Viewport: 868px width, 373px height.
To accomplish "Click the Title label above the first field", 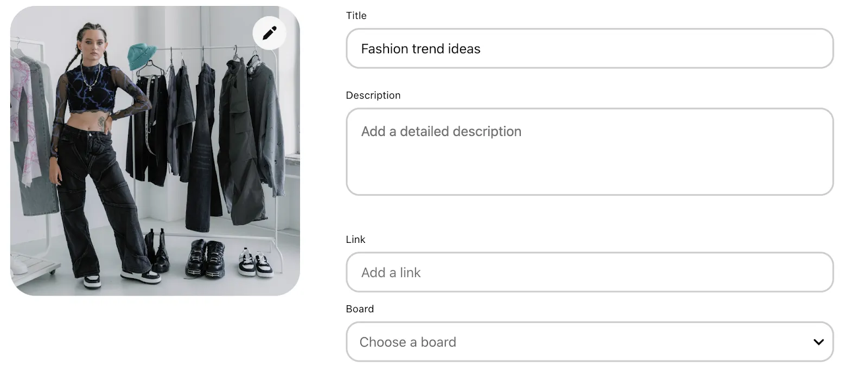I will click(x=356, y=16).
